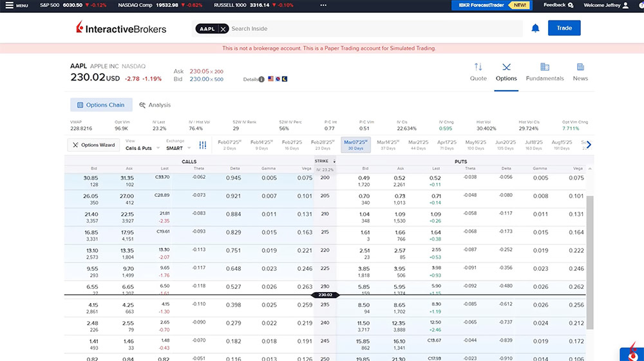Image resolution: width=644 pixels, height=361 pixels.
Task: Open the IBKR chat assistant icon
Action: tap(632, 353)
